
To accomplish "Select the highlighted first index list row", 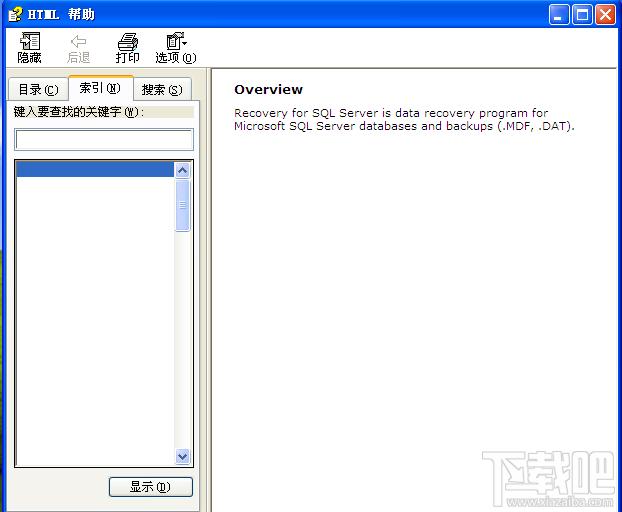I will tap(95, 169).
